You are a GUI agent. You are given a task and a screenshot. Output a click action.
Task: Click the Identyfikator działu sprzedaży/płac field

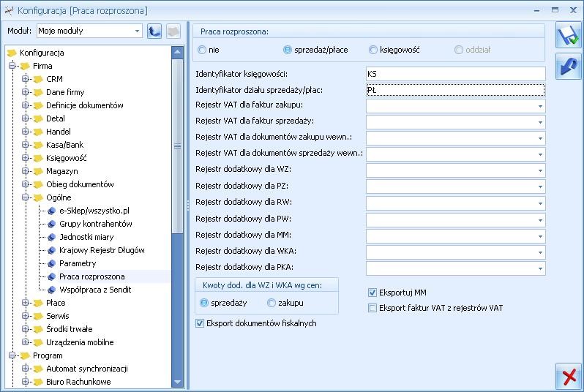(455, 90)
